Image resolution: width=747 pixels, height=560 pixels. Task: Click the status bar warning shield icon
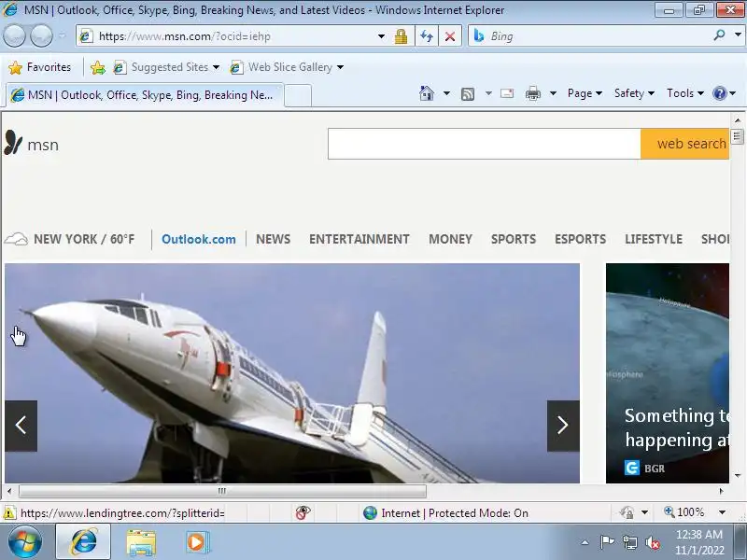point(8,512)
